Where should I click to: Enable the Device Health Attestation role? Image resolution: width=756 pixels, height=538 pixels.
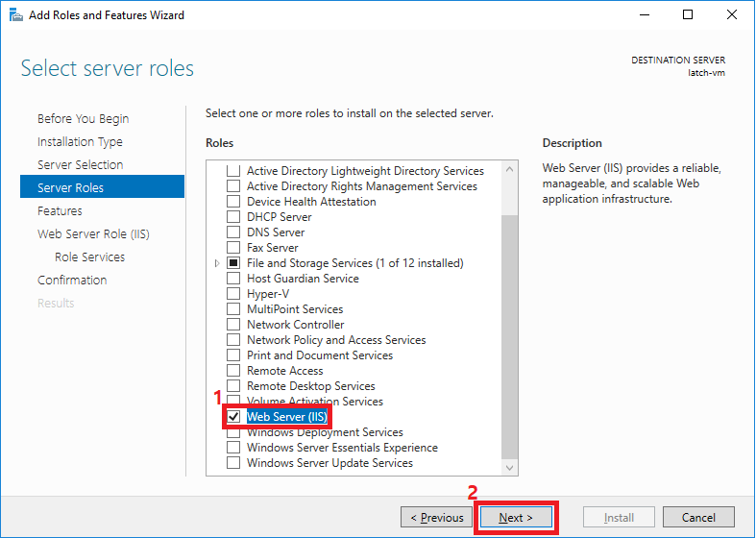233,202
